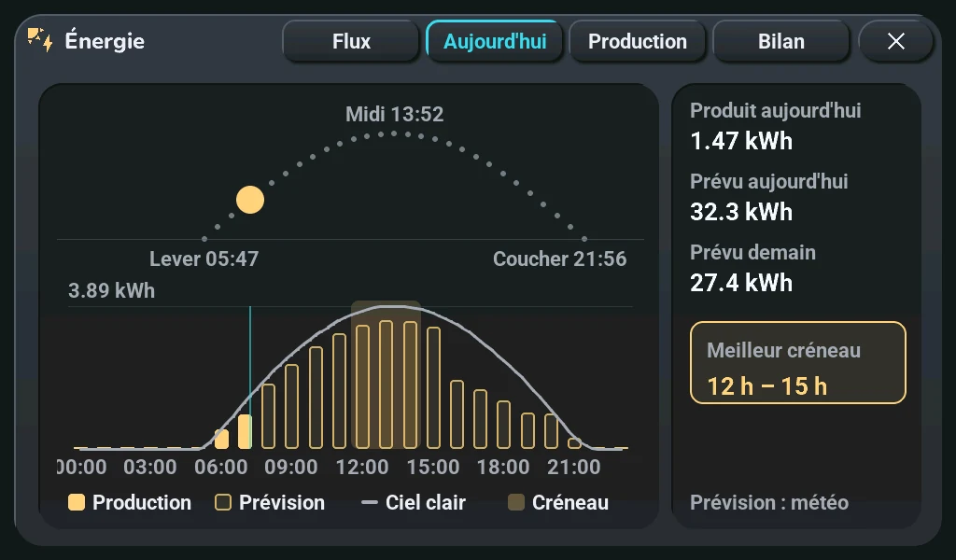Open the Bilan tab
Image resolution: width=956 pixels, height=560 pixels.
coord(781,41)
